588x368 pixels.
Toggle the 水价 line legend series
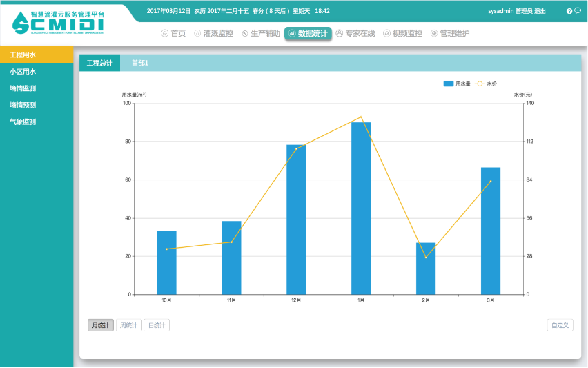[486, 84]
